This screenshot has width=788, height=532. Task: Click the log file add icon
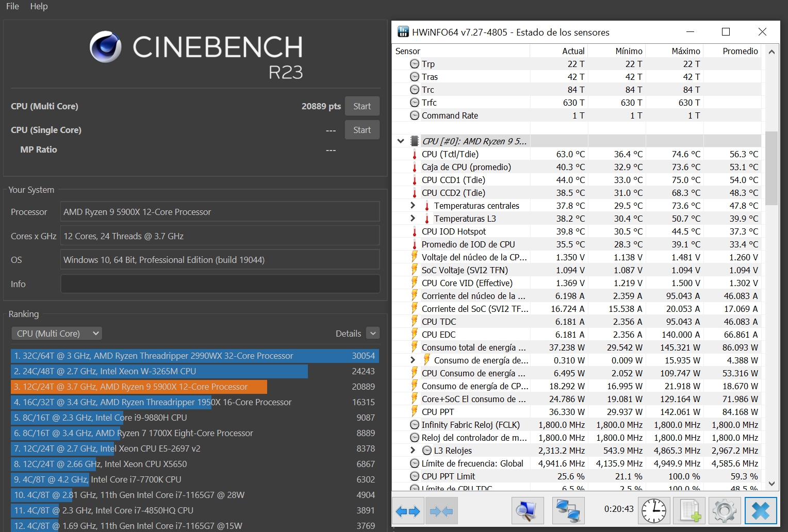click(x=689, y=511)
